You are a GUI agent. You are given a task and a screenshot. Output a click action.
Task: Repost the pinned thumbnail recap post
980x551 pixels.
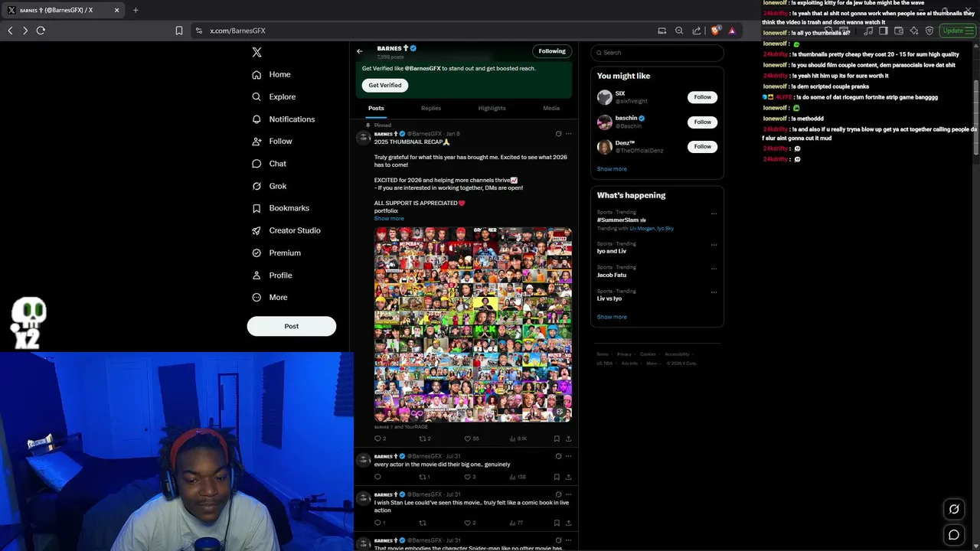(422, 439)
